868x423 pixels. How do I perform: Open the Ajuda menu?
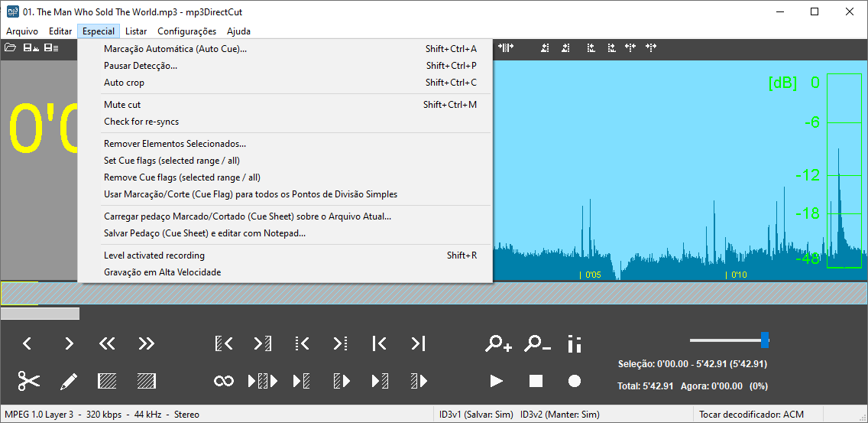coord(238,31)
